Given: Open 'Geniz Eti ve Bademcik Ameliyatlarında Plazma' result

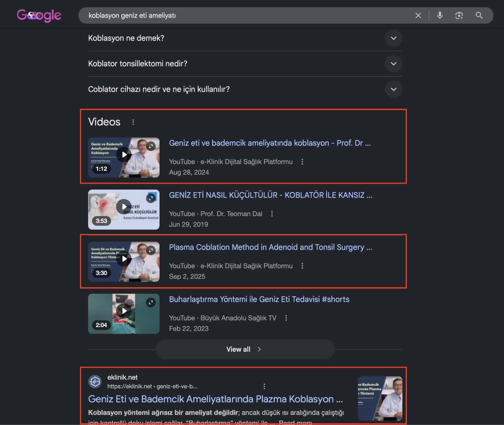Looking at the screenshot, I should pyautogui.click(x=215, y=399).
